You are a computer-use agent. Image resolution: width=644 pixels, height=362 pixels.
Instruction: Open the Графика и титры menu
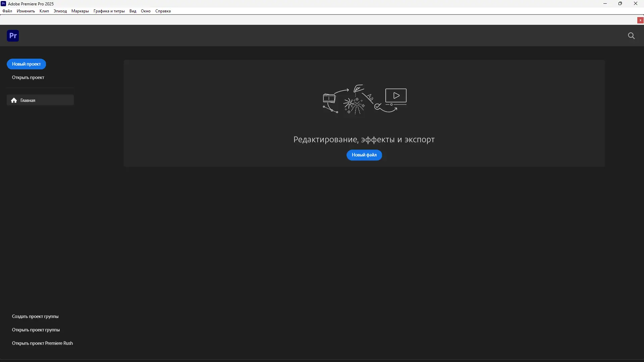109,11
